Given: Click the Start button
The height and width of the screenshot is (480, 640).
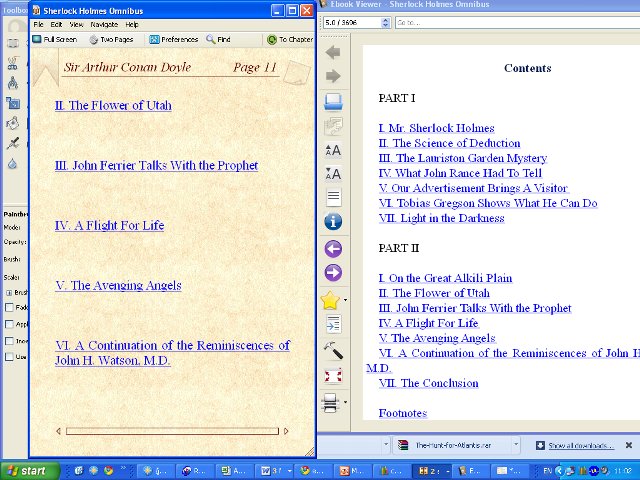Looking at the screenshot, I should (x=28, y=471).
